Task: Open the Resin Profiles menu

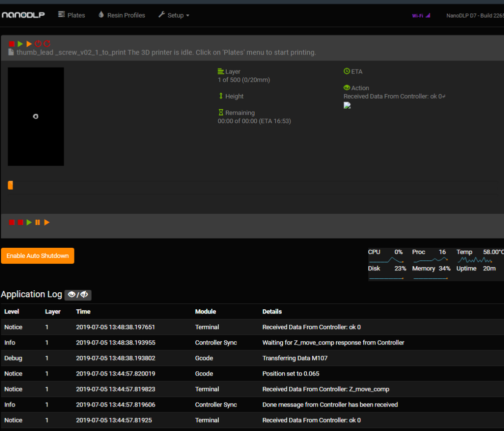Action: 122,15
